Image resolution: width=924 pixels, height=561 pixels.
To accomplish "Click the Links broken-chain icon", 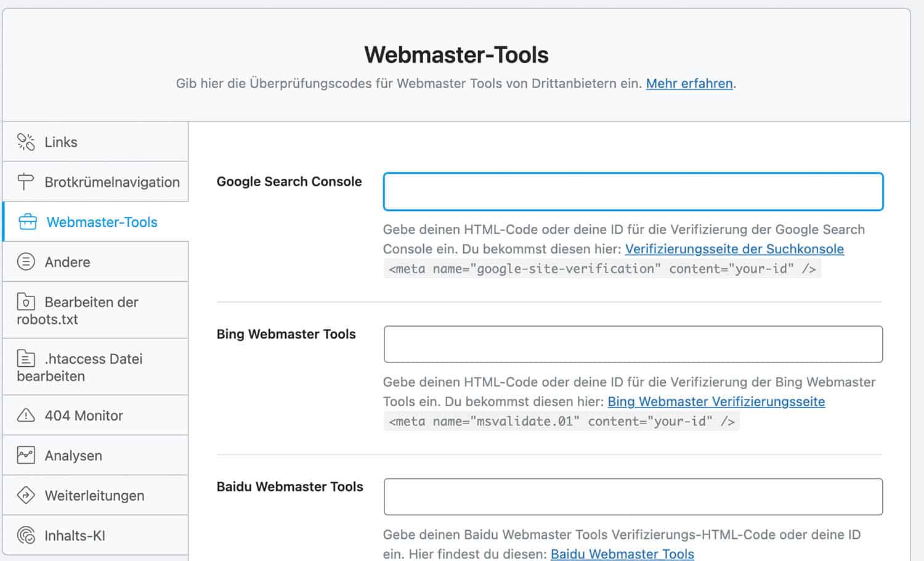I will tap(26, 142).
